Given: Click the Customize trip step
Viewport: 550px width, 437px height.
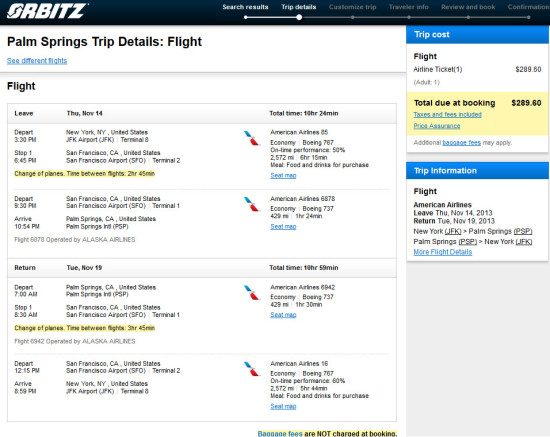Looking at the screenshot, I should (353, 7).
